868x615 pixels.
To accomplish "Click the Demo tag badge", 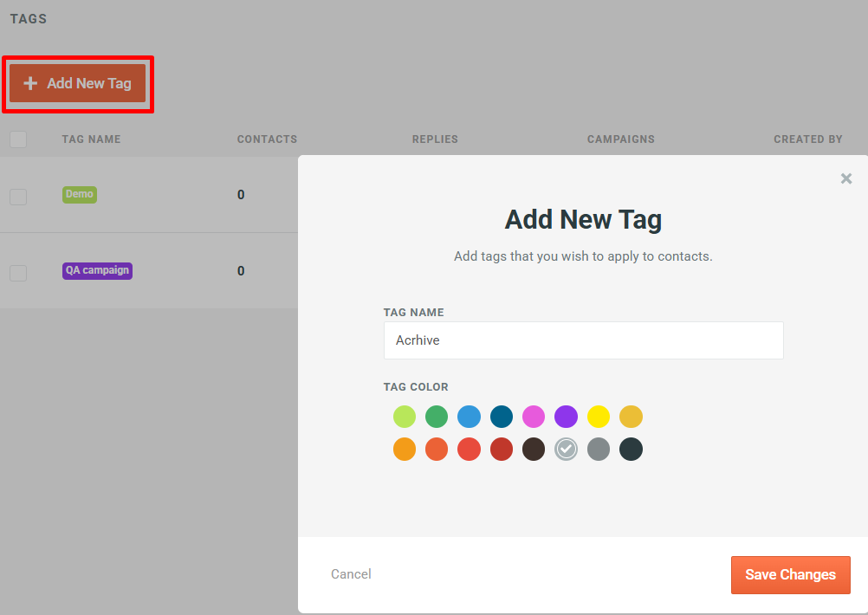I will pyautogui.click(x=79, y=194).
